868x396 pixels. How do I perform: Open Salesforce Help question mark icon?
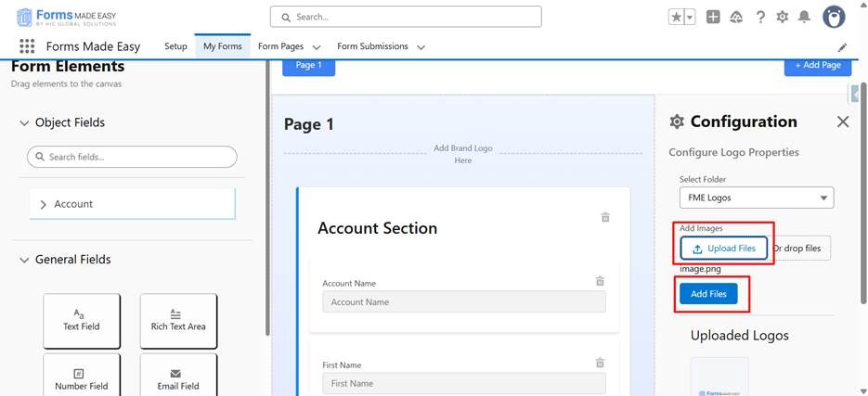[760, 17]
